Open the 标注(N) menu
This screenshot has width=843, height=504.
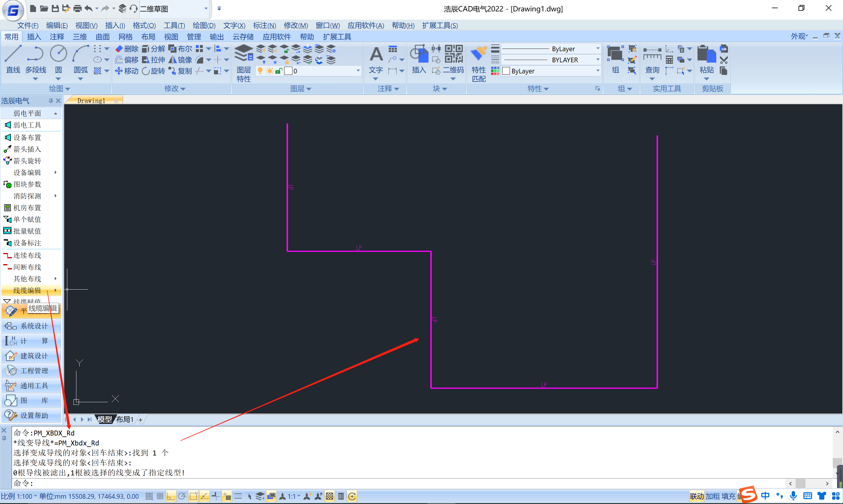[x=264, y=25]
